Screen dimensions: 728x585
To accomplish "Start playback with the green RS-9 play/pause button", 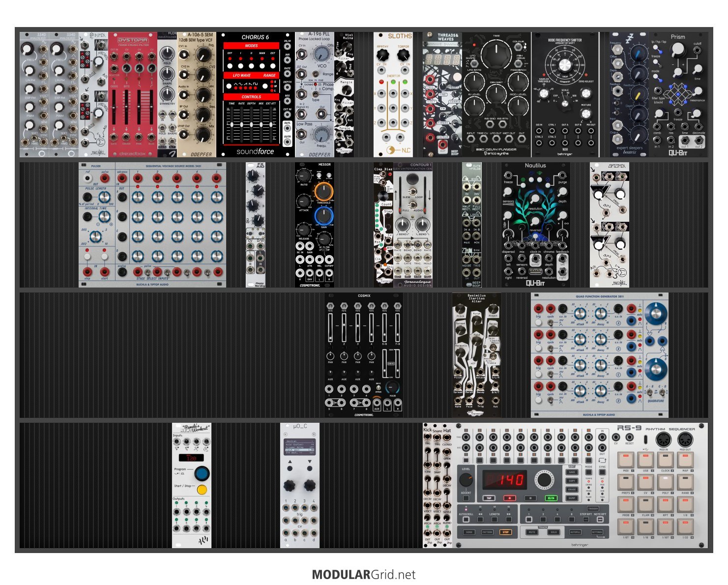I will (552, 498).
